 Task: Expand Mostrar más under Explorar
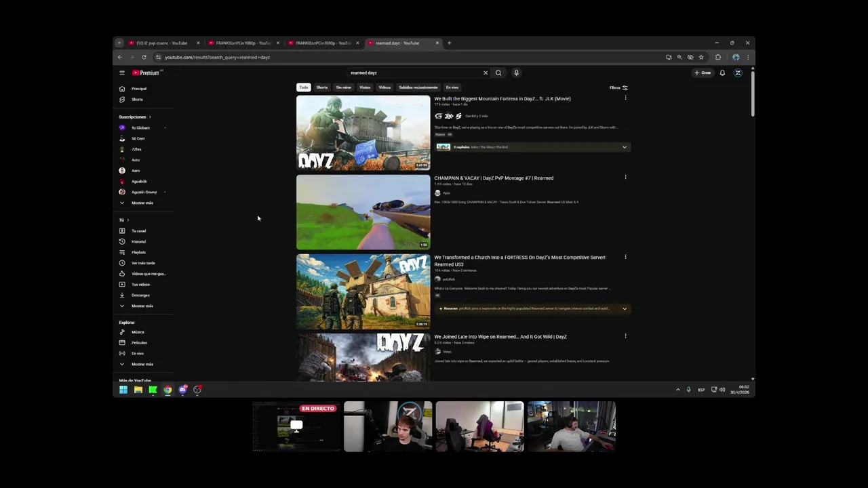tap(142, 364)
